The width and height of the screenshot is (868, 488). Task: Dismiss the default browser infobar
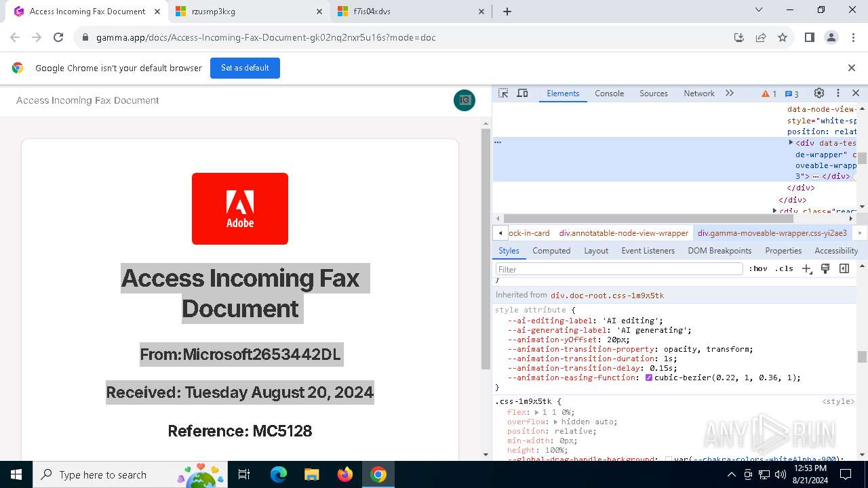[x=852, y=68]
